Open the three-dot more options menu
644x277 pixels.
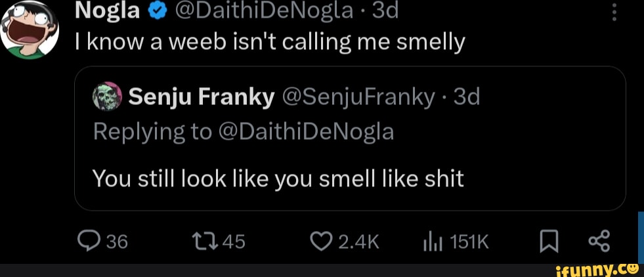pos(613,12)
